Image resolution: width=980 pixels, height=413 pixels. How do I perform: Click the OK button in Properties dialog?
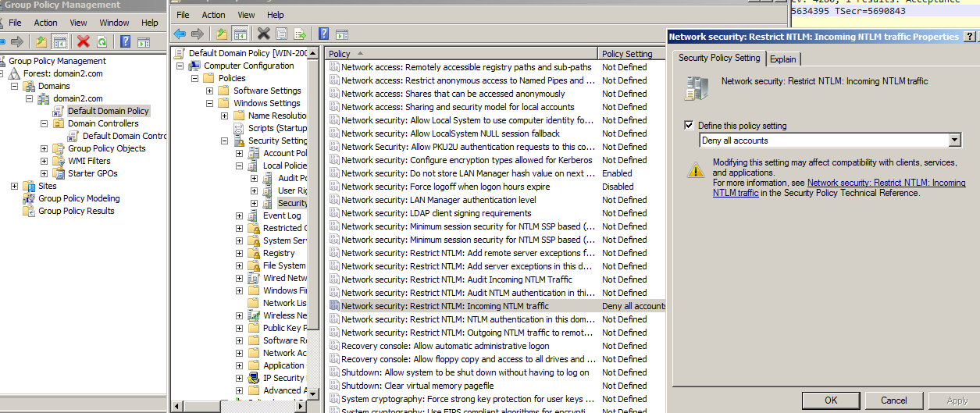[831, 401]
